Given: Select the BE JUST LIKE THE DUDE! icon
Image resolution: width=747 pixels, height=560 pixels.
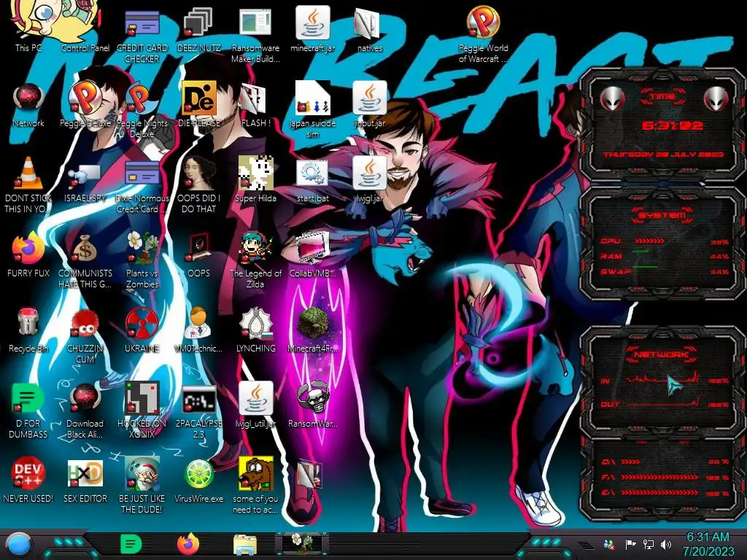Looking at the screenshot, I should 142,485.
